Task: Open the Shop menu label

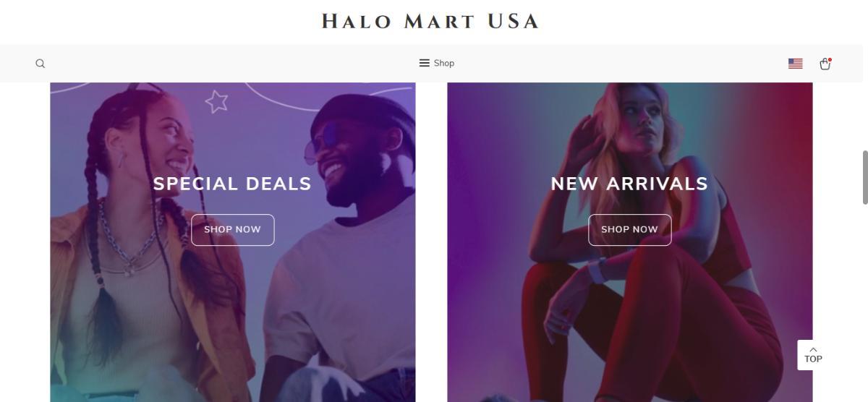Action: click(444, 63)
